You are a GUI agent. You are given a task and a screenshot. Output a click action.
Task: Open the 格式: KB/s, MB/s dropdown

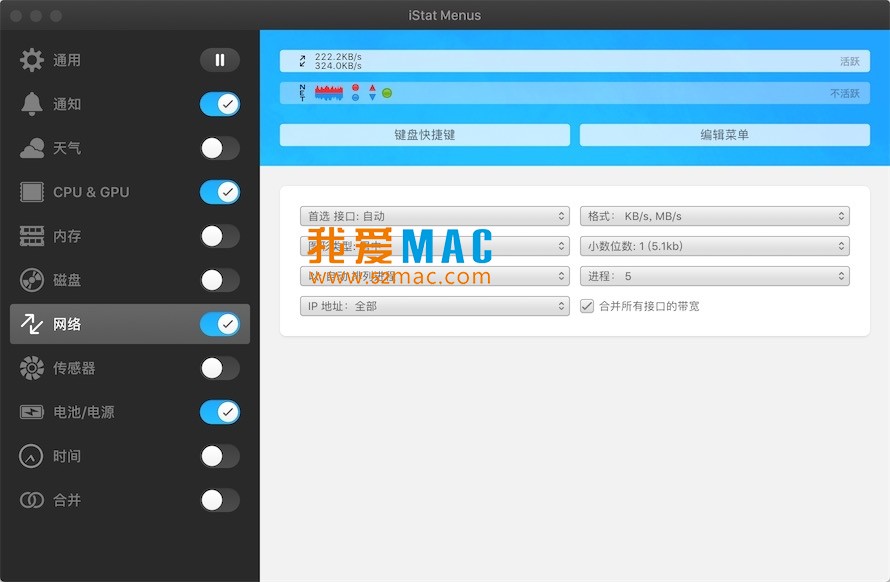(715, 216)
